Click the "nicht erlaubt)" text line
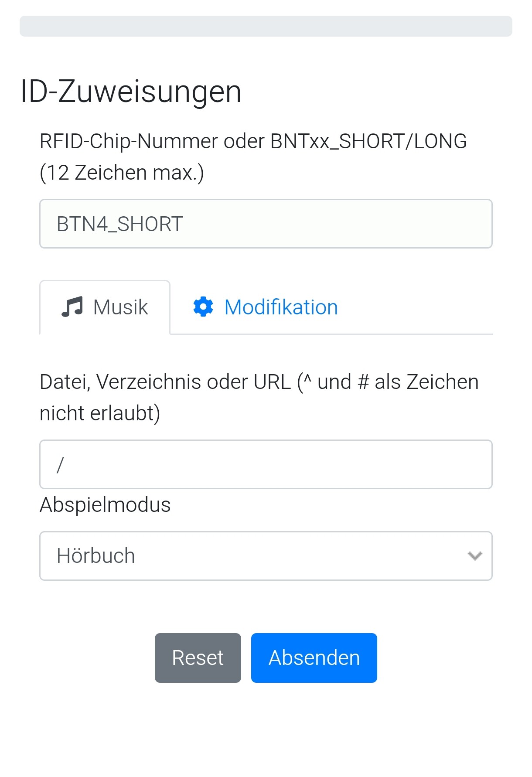Viewport: 532px width, 777px height. tap(100, 413)
